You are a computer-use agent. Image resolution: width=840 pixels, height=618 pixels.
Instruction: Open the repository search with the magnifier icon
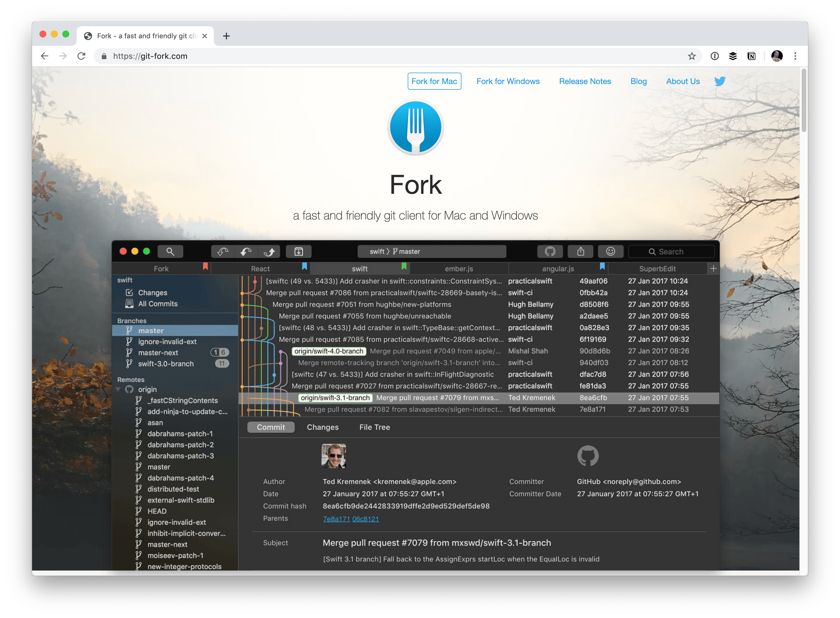coord(170,251)
